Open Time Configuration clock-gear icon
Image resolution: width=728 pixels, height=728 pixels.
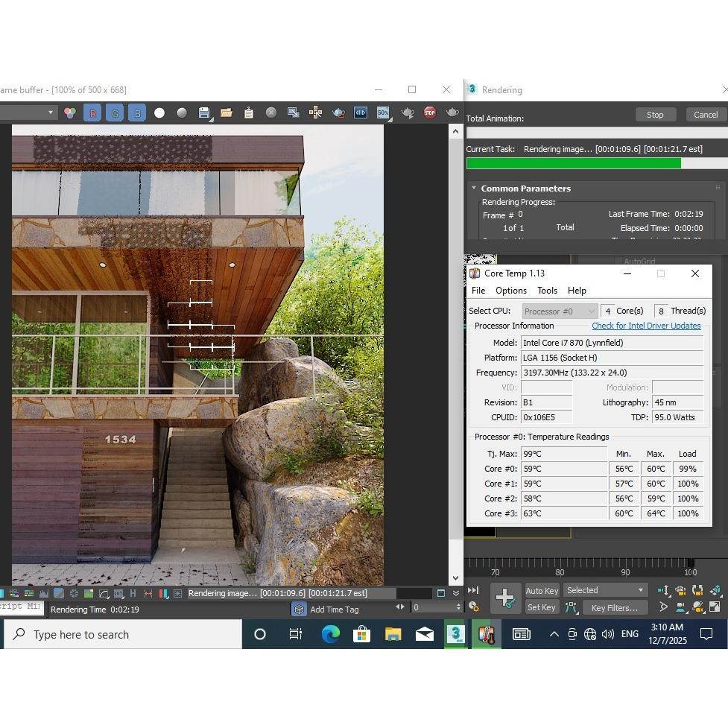tap(473, 607)
